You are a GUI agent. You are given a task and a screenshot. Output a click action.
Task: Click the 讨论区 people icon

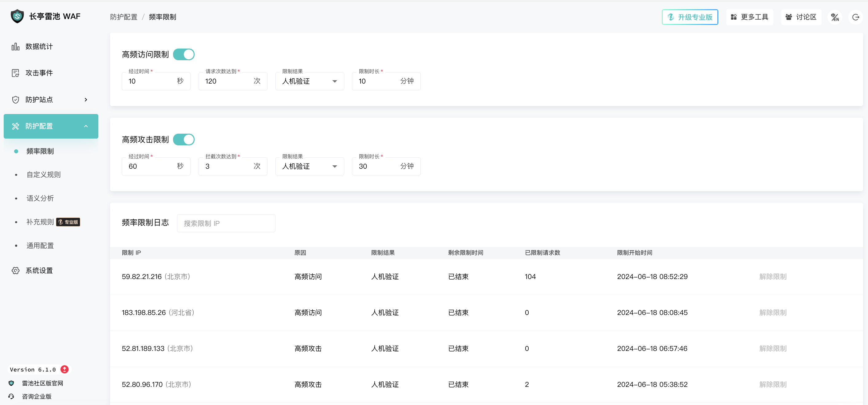click(789, 17)
